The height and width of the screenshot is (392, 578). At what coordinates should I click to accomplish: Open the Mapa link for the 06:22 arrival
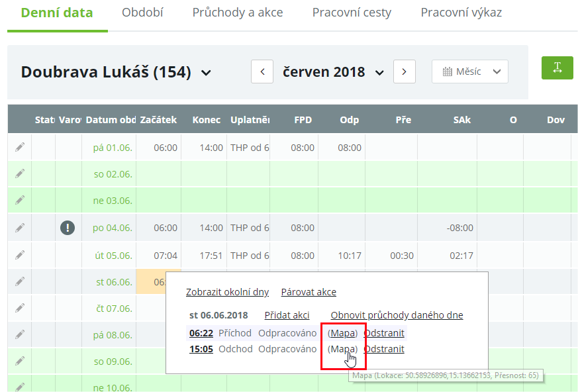coord(342,332)
